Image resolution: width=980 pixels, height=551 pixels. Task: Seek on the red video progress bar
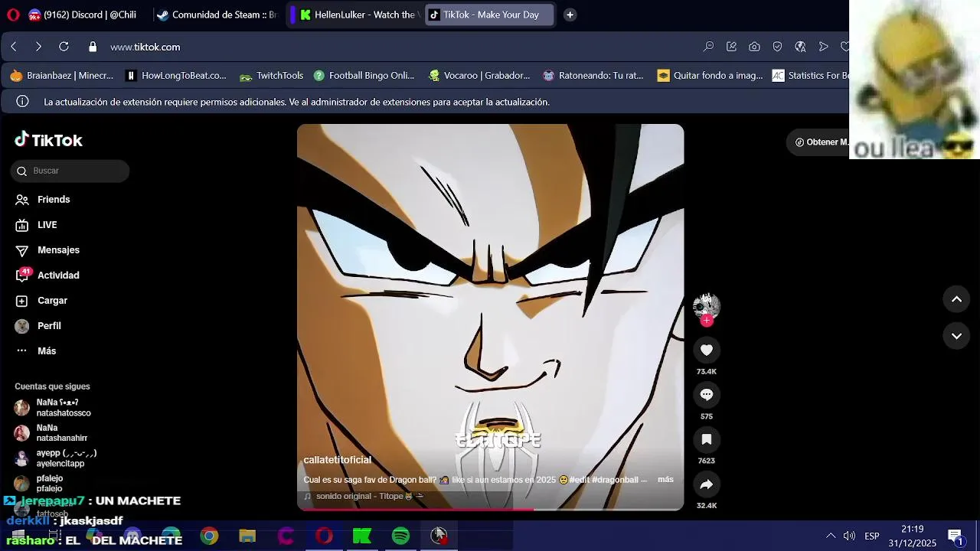click(490, 508)
